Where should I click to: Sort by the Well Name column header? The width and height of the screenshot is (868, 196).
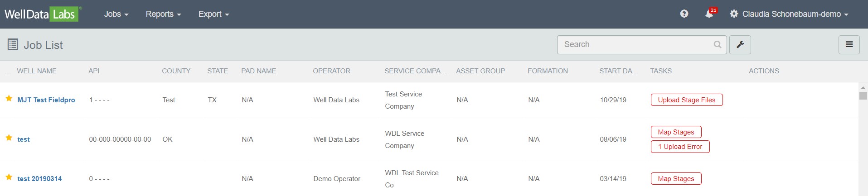click(x=37, y=71)
